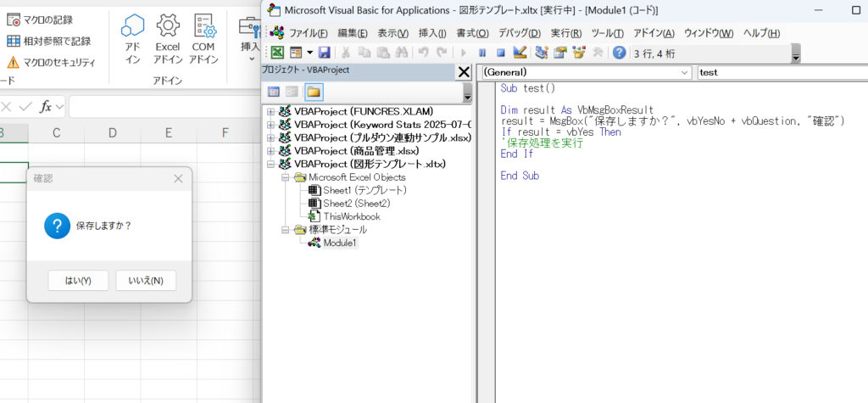Open the 書式(O) menu
This screenshot has width=868, height=403.
(472, 33)
